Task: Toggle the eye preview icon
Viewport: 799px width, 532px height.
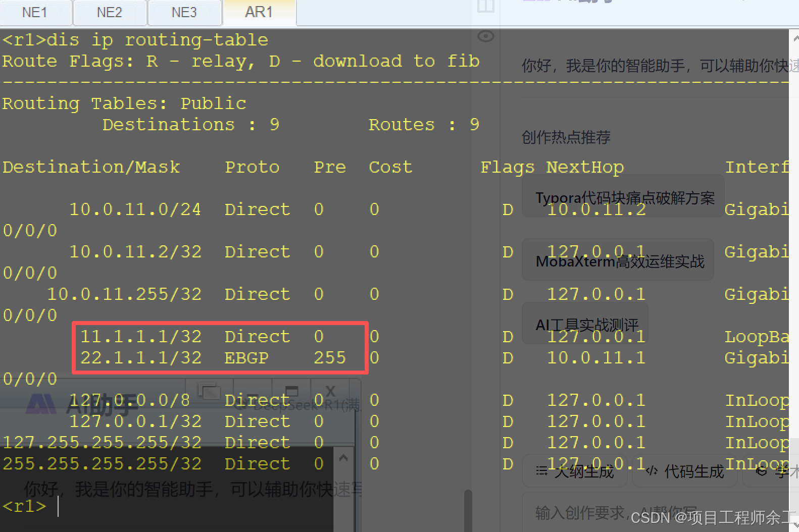Action: (x=485, y=36)
